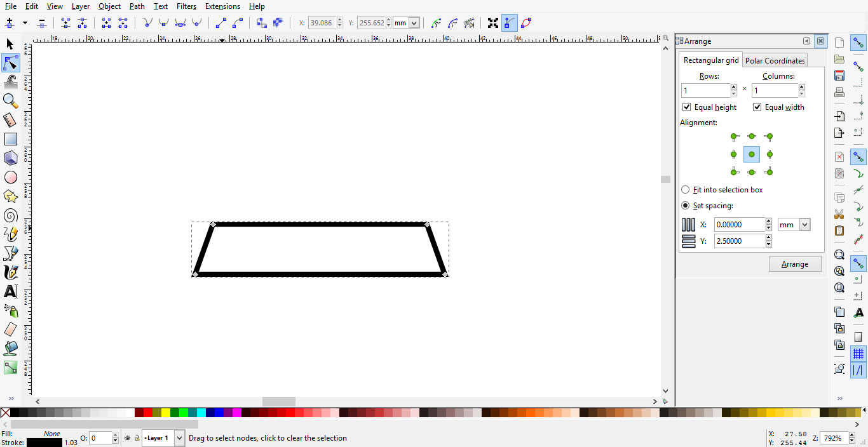Select the Spray tool
868x447 pixels.
[x=10, y=310]
